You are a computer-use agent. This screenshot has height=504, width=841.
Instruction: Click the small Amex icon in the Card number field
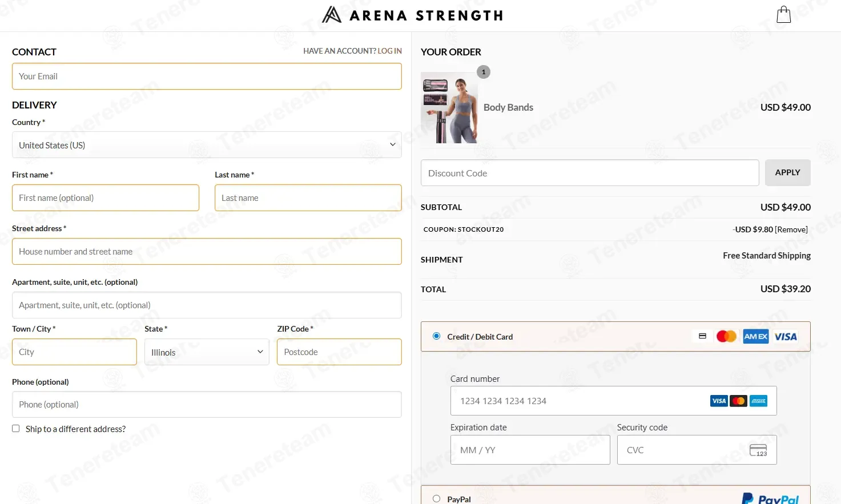click(758, 401)
